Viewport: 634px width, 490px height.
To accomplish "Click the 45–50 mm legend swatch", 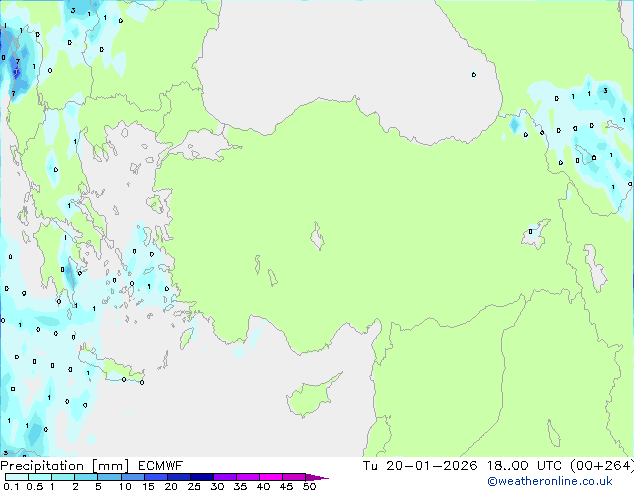I will [x=294, y=477].
